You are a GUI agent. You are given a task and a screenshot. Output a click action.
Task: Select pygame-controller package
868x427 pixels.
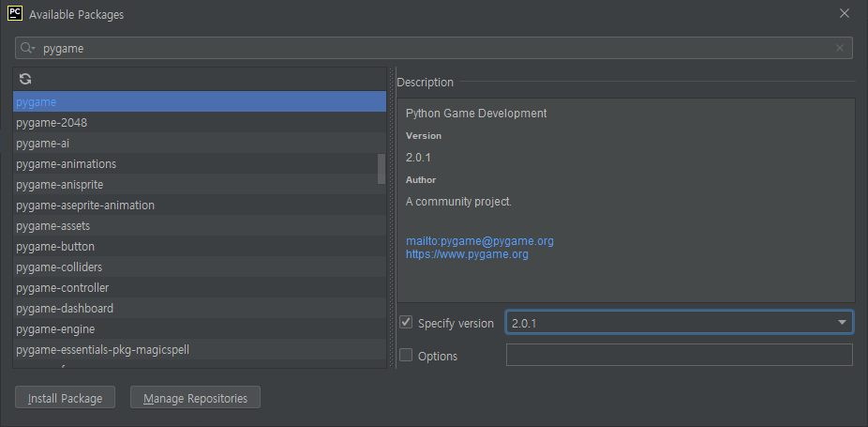pyautogui.click(x=200, y=288)
